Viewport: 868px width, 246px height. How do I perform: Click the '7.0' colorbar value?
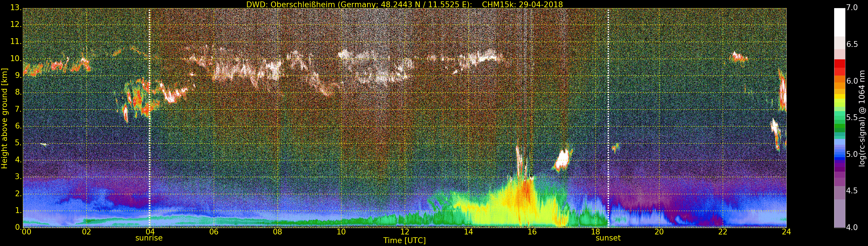852,8
